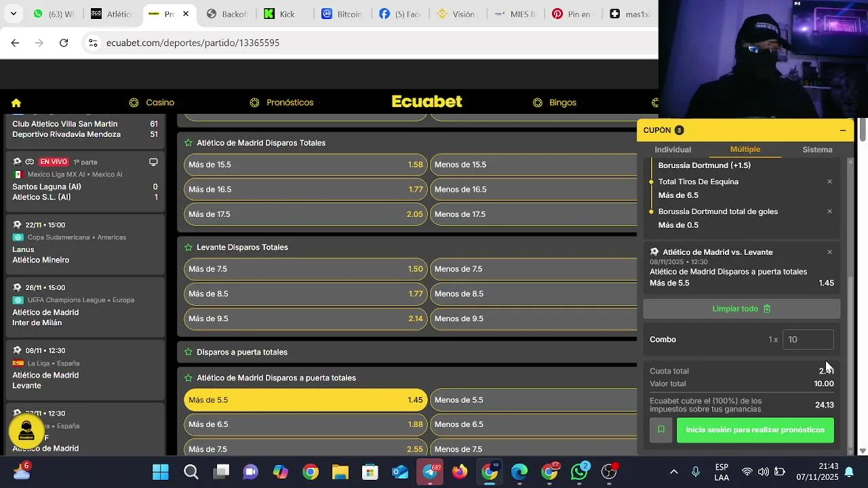Click the bookmark save-coupon icon

(661, 430)
